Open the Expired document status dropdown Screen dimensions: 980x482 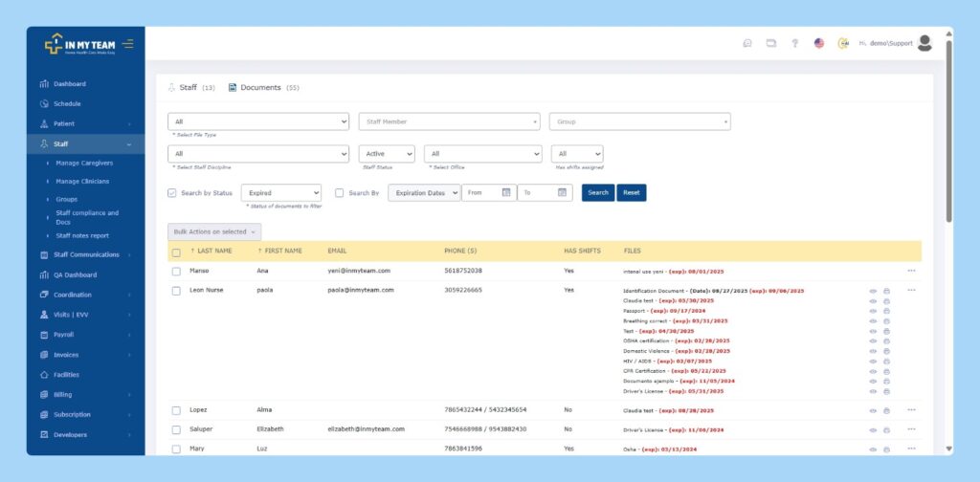click(280, 192)
